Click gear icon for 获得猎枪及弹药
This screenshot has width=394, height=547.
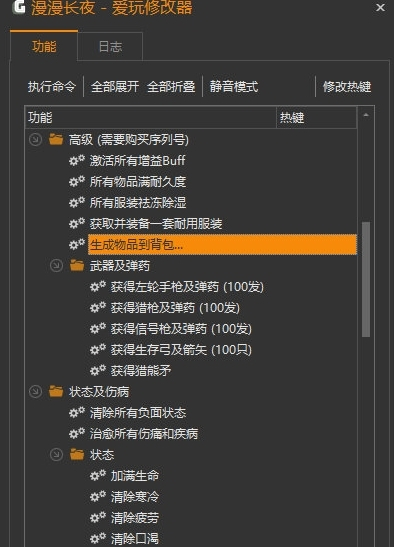98,307
